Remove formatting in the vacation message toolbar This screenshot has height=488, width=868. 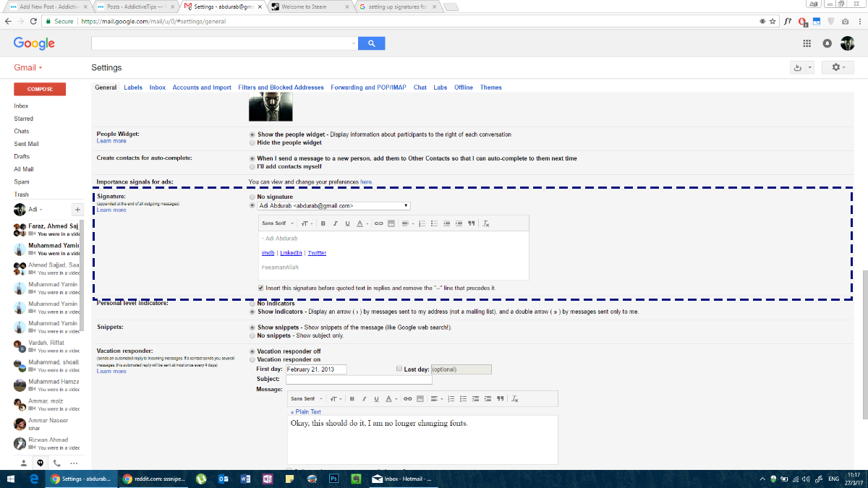pyautogui.click(x=514, y=400)
